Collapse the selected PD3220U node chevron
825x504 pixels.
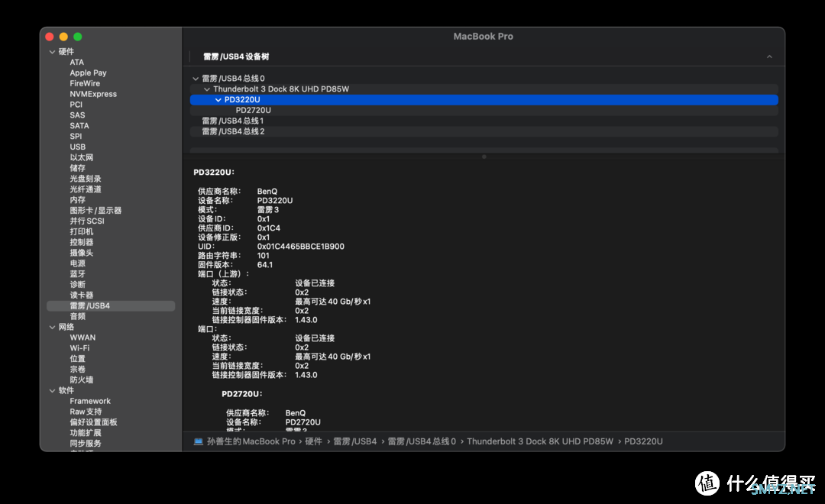218,99
